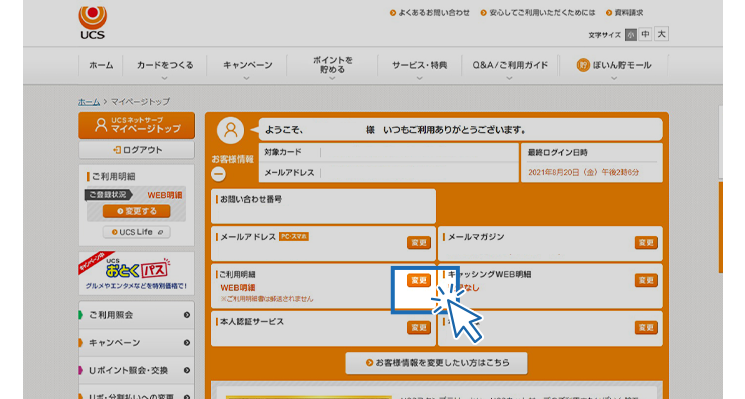Click the 対象カード label
Viewport: 745px width, 399px height.
(283, 152)
